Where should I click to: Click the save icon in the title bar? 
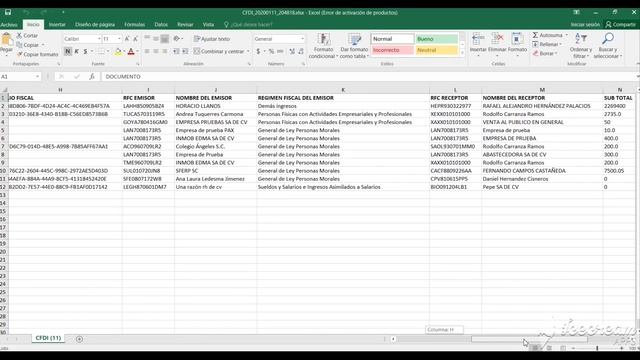8,13
